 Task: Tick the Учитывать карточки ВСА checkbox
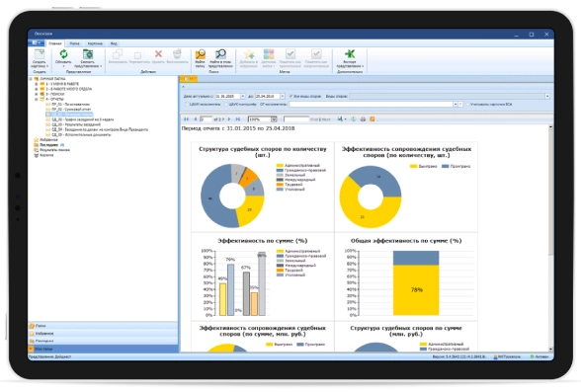click(x=467, y=105)
